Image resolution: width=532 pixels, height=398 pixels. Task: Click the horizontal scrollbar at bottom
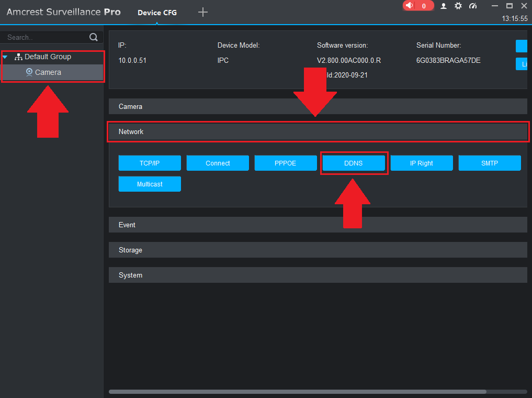pyautogui.click(x=297, y=391)
